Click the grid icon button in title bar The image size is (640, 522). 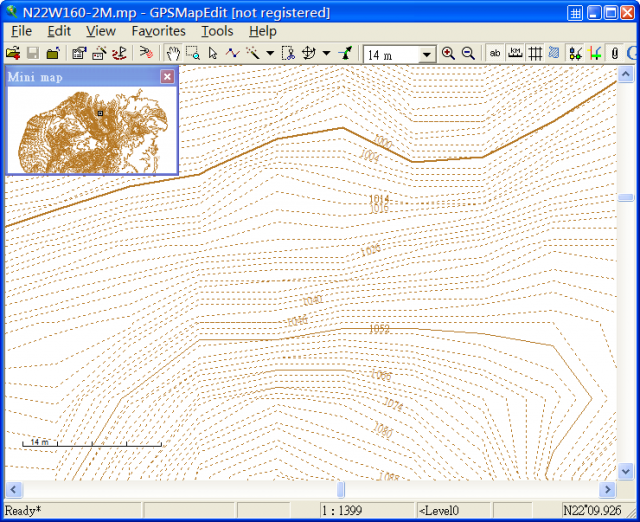point(575,13)
